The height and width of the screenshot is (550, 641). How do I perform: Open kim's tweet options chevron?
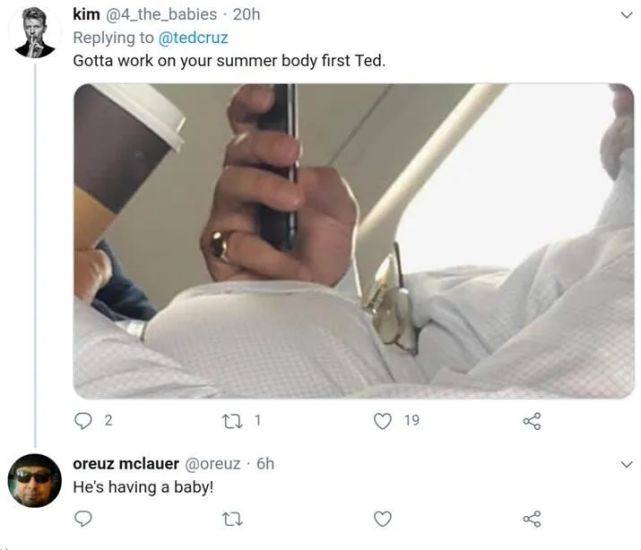(x=627, y=16)
